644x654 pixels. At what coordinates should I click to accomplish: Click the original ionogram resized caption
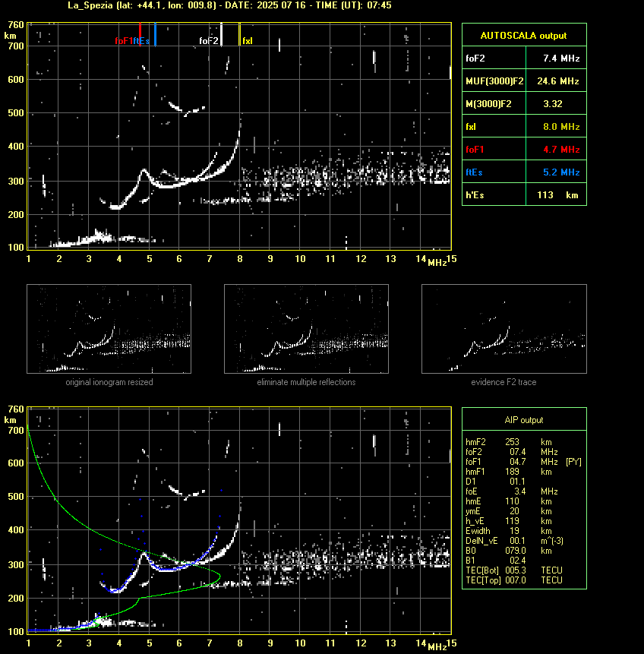point(109,382)
